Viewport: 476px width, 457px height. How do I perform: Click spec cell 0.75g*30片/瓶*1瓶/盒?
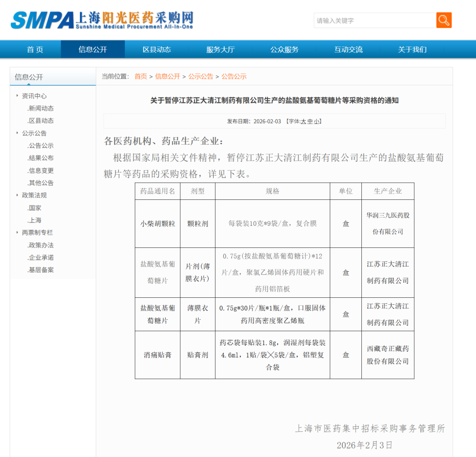(x=272, y=314)
